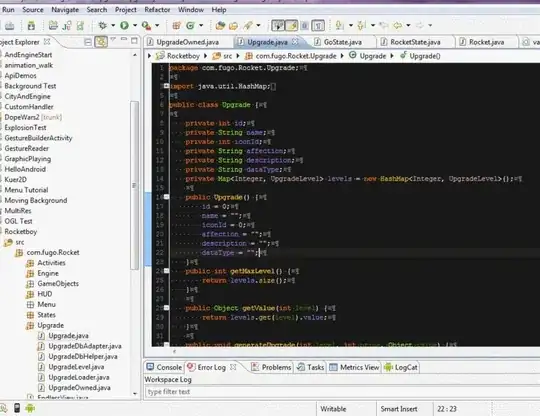
Task: Open the Refactor menu
Action: (157, 10)
